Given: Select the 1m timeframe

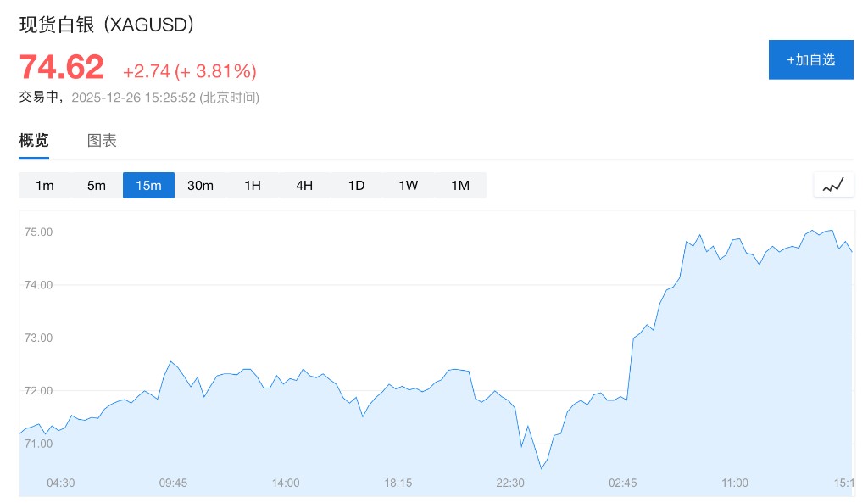Looking at the screenshot, I should [x=45, y=186].
